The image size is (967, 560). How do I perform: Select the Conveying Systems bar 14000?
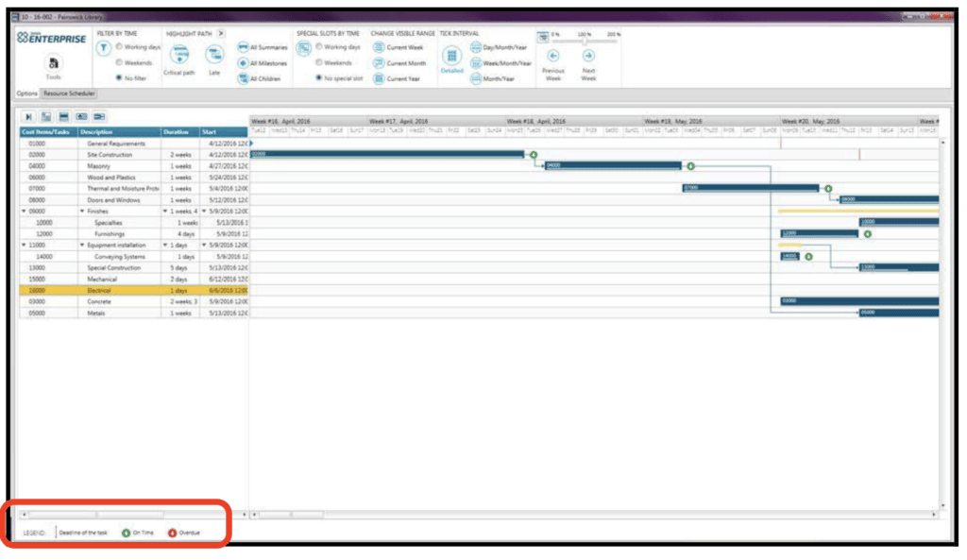[x=789, y=256]
